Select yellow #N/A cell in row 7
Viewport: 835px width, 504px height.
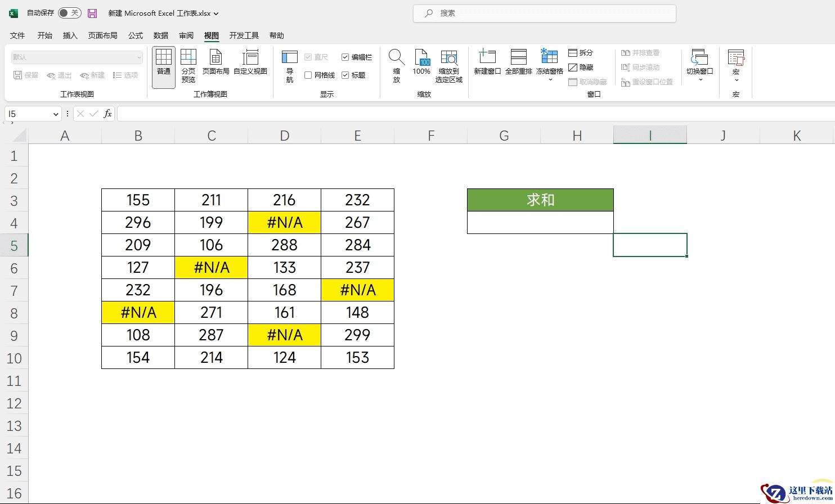357,290
